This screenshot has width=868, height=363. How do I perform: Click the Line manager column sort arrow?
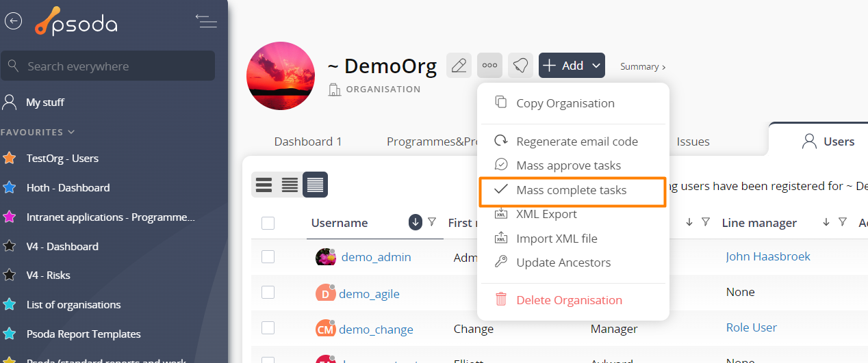826,222
